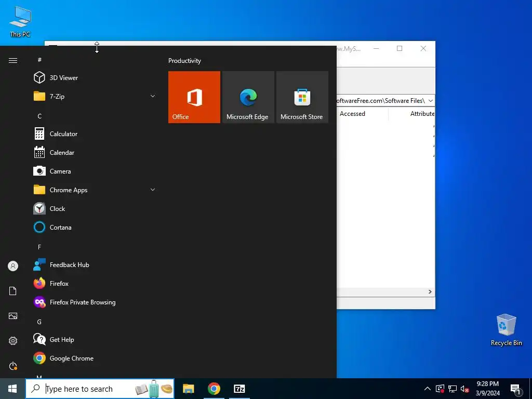Sort by Accessed column in 7-Zip window
Image resolution: width=532 pixels, height=399 pixels.
tap(352, 114)
